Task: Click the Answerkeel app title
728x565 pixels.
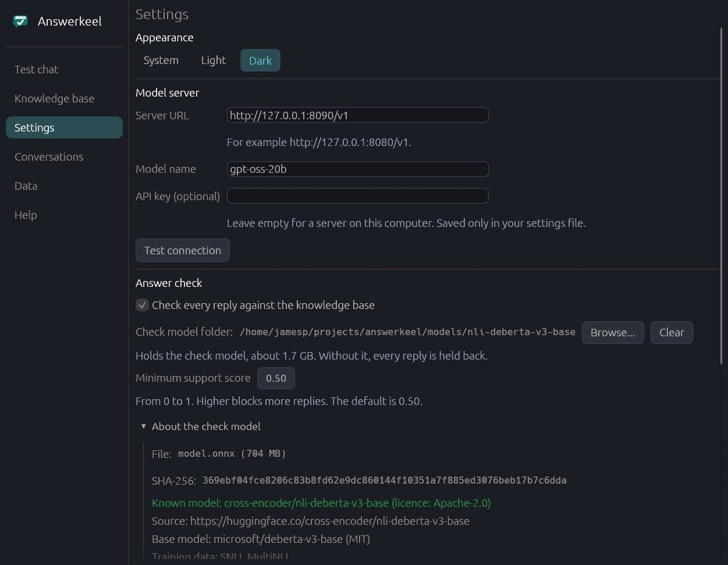Action: 70,22
